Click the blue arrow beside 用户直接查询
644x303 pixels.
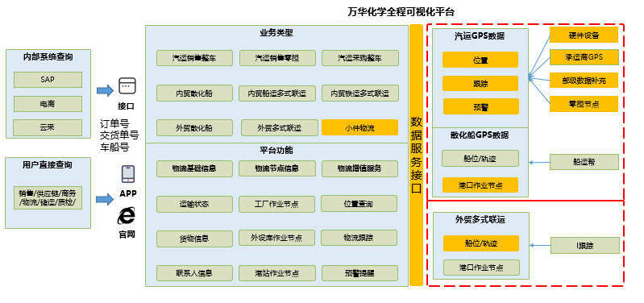(x=105, y=200)
